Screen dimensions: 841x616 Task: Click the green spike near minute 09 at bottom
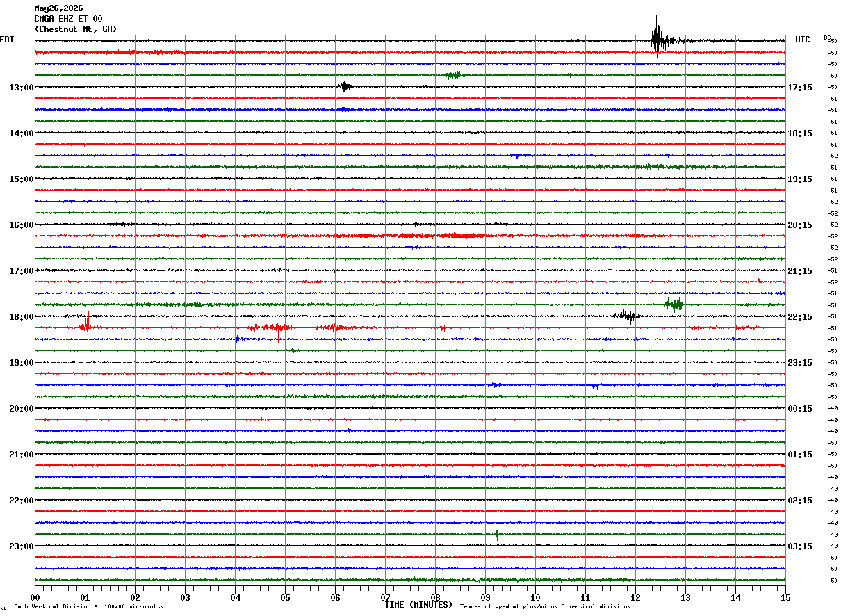497,534
